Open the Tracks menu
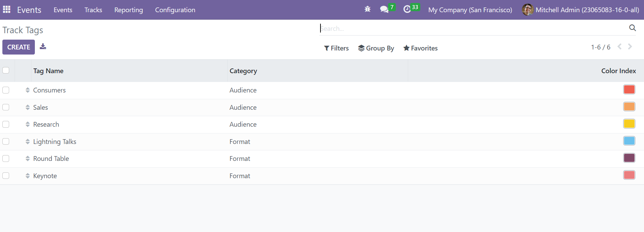Image resolution: width=644 pixels, height=232 pixels. [93, 10]
